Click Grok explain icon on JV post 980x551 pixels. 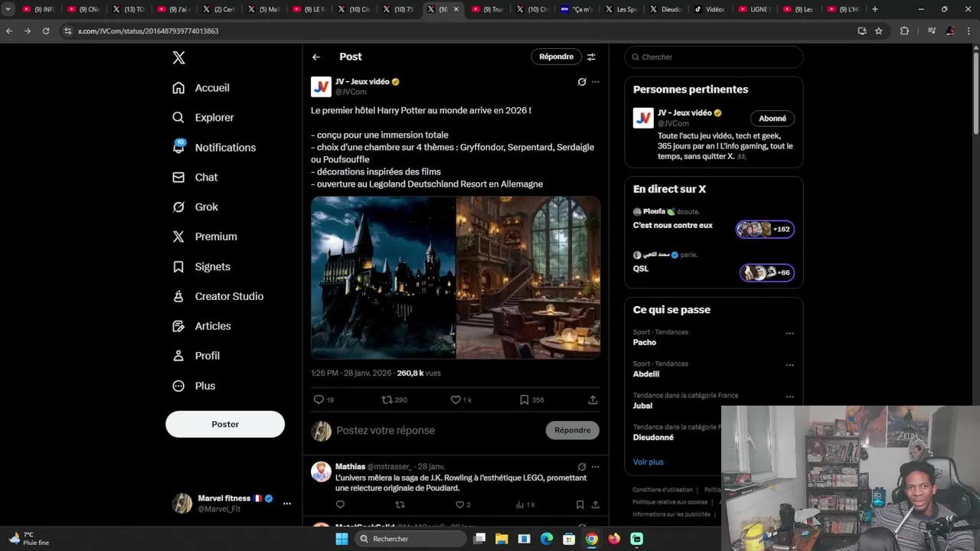click(582, 82)
